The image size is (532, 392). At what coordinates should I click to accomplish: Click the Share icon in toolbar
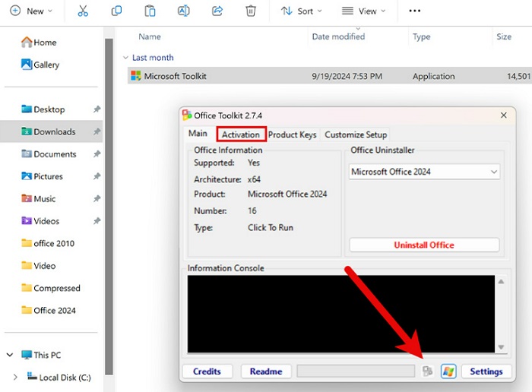point(217,11)
